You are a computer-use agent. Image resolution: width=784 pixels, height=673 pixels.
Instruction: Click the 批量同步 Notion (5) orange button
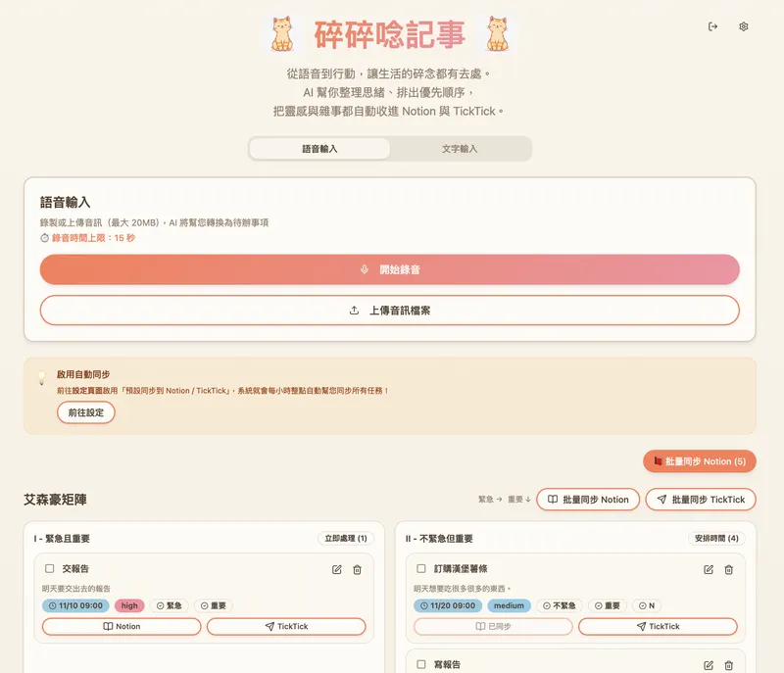[x=700, y=461]
